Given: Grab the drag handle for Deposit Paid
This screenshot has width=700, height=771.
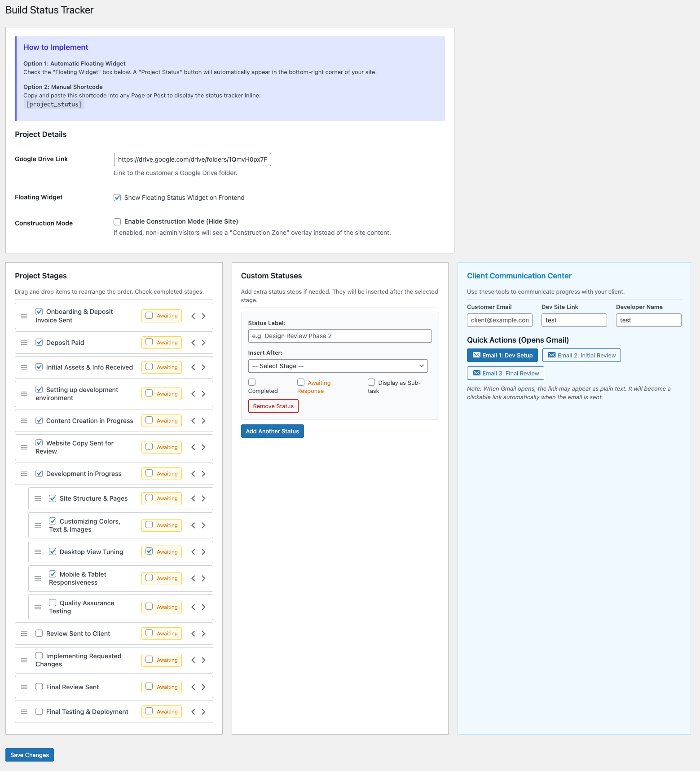Looking at the screenshot, I should pos(24,343).
